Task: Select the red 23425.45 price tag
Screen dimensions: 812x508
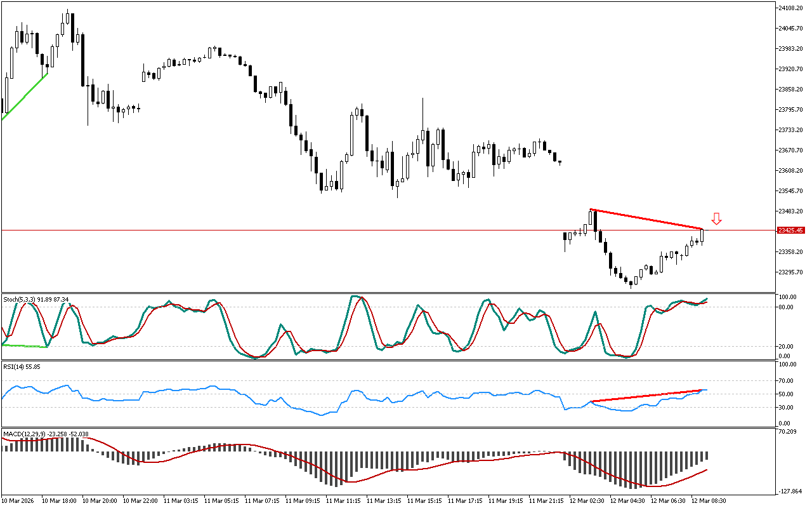Action: click(790, 230)
